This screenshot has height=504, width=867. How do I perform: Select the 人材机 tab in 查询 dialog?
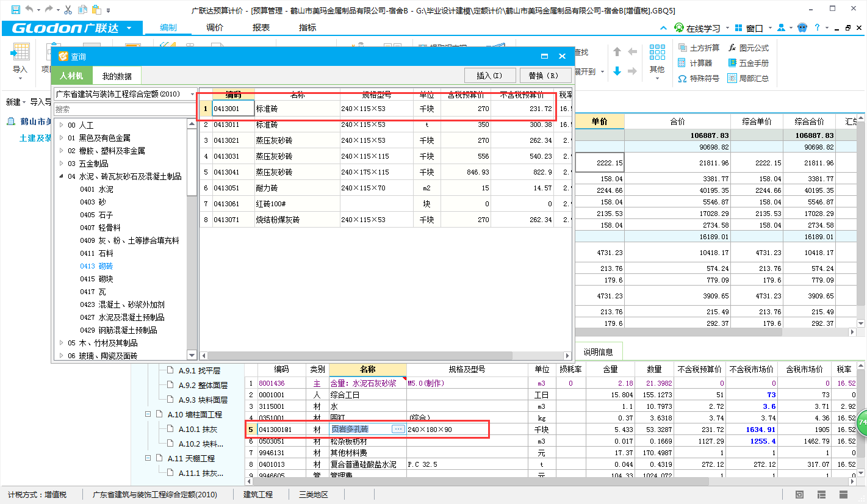[x=71, y=76]
